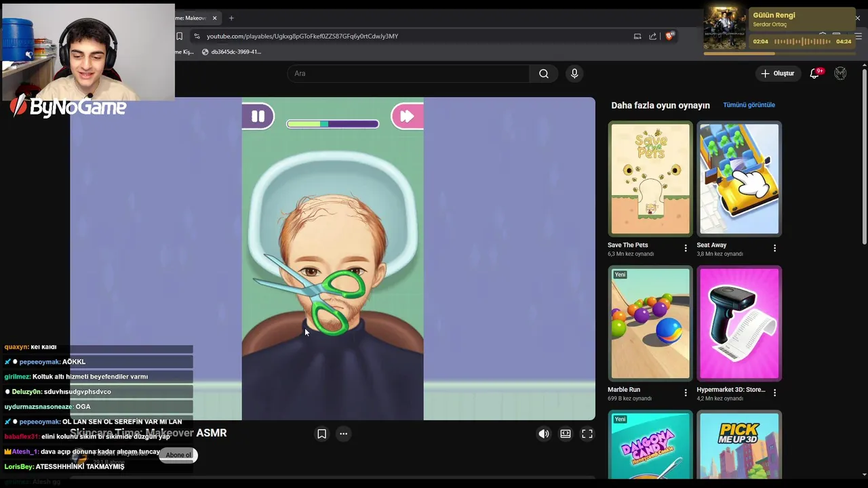868x488 pixels.
Task: Click the browser address bar URL
Action: point(302,36)
